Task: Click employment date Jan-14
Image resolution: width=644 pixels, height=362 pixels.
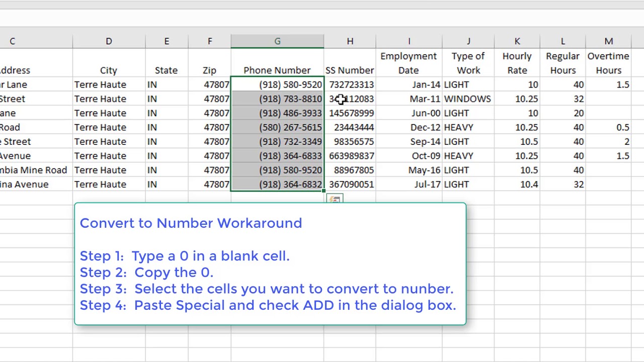Action: pos(409,84)
